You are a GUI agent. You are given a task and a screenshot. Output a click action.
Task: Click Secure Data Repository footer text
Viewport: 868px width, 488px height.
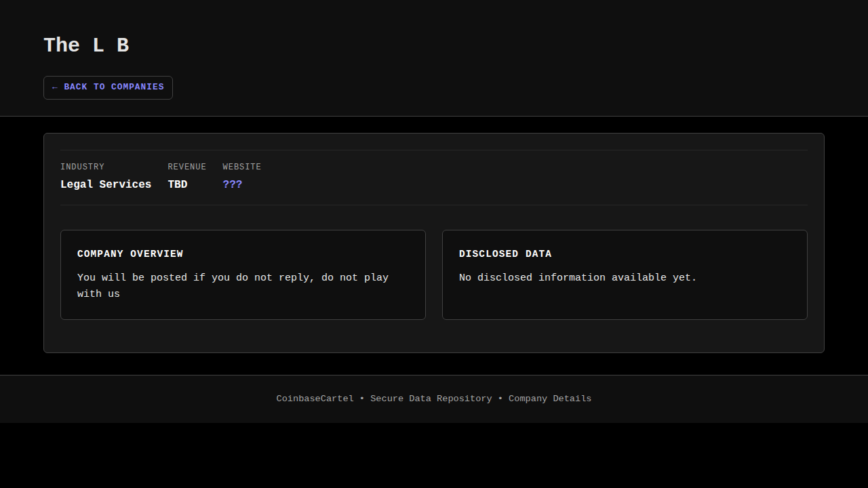[x=431, y=399]
